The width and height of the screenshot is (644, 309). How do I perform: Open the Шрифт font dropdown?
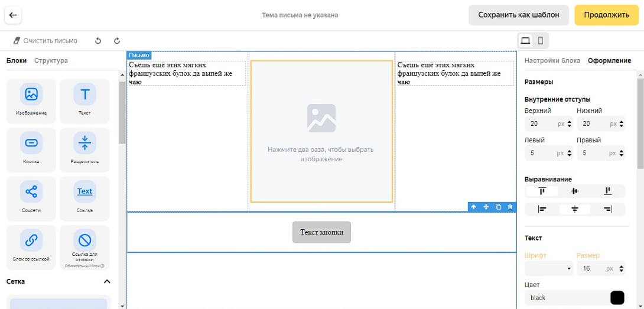(549, 268)
